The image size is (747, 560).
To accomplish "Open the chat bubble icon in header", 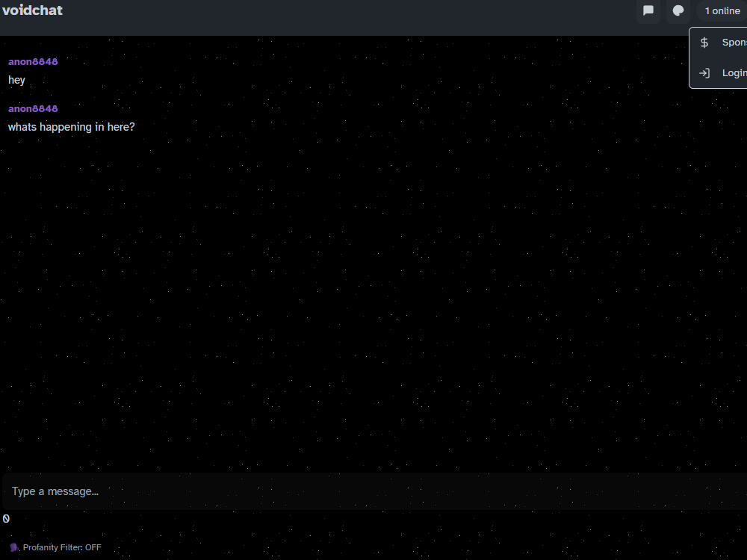I will pos(648,11).
